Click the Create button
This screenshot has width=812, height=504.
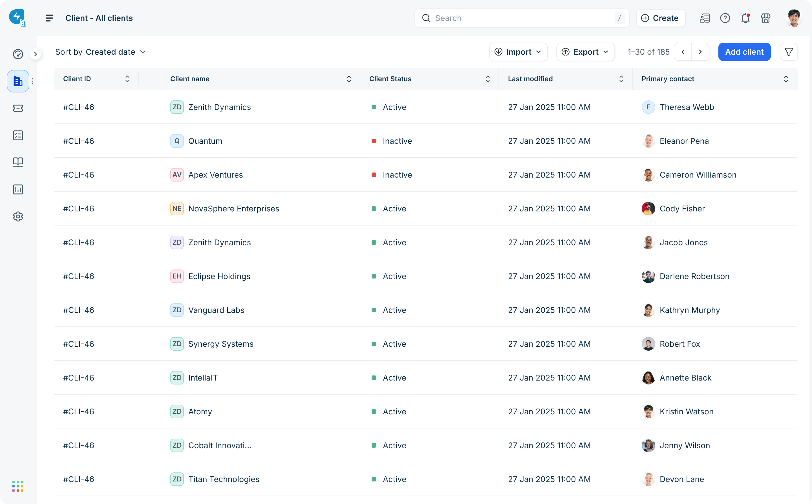pos(660,18)
